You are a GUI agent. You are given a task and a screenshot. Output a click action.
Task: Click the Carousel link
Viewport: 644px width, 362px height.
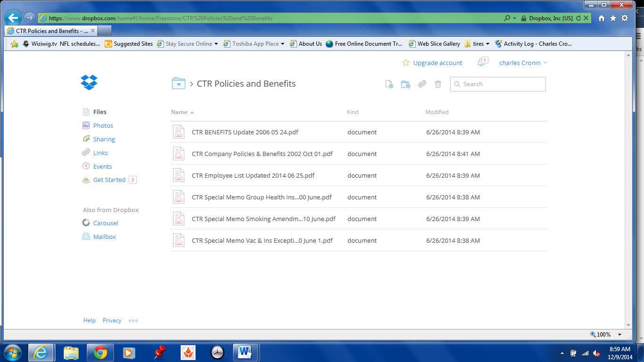click(106, 223)
